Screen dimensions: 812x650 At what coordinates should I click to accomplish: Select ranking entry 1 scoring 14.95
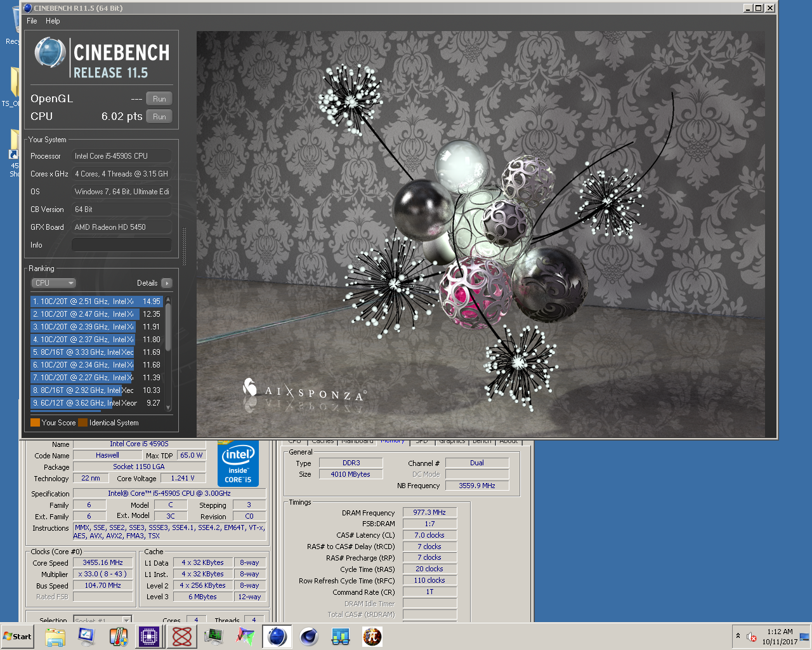tap(96, 302)
